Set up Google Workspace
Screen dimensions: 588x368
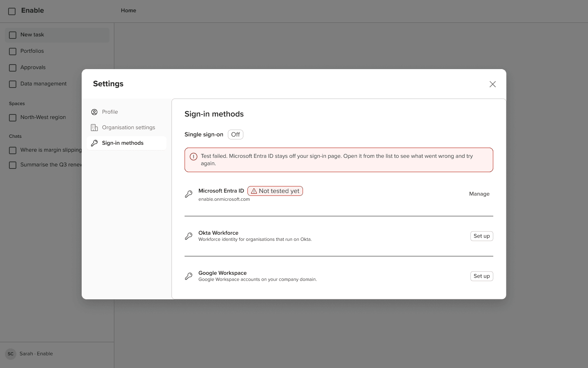coord(481,276)
